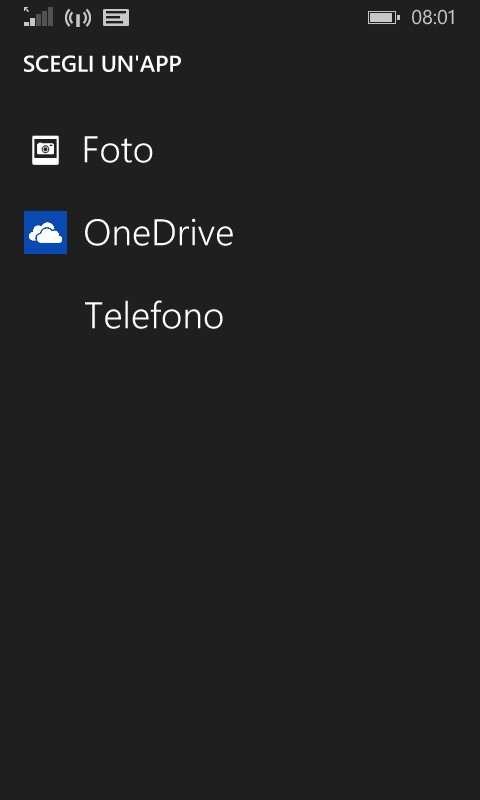
Task: Click the 08:01 clock in status bar
Action: click(x=433, y=18)
